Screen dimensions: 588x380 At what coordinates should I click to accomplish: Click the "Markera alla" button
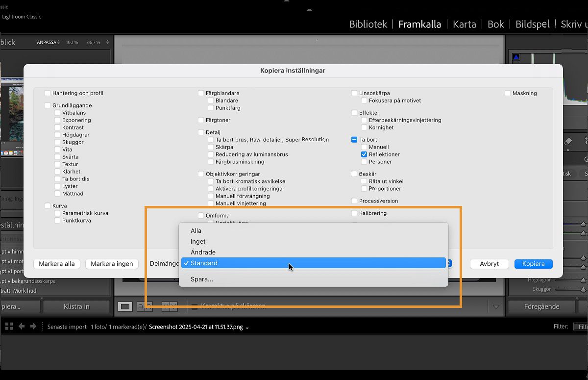56,264
